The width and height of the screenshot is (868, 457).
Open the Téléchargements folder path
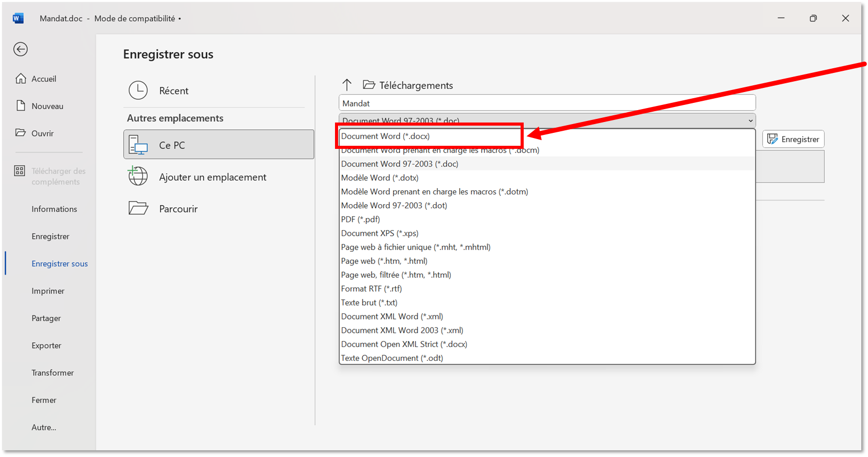pos(416,85)
